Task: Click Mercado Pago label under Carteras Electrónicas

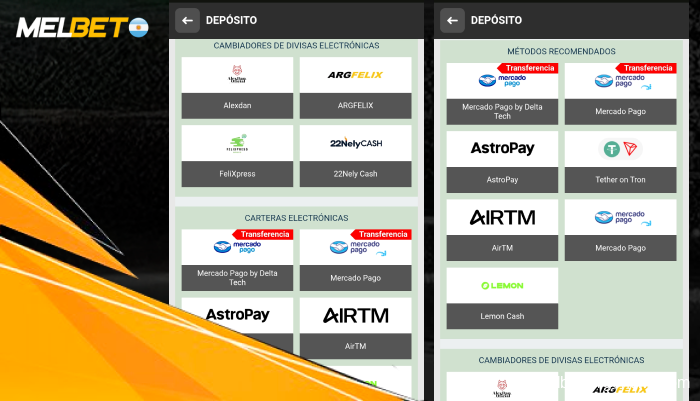Action: [355, 278]
